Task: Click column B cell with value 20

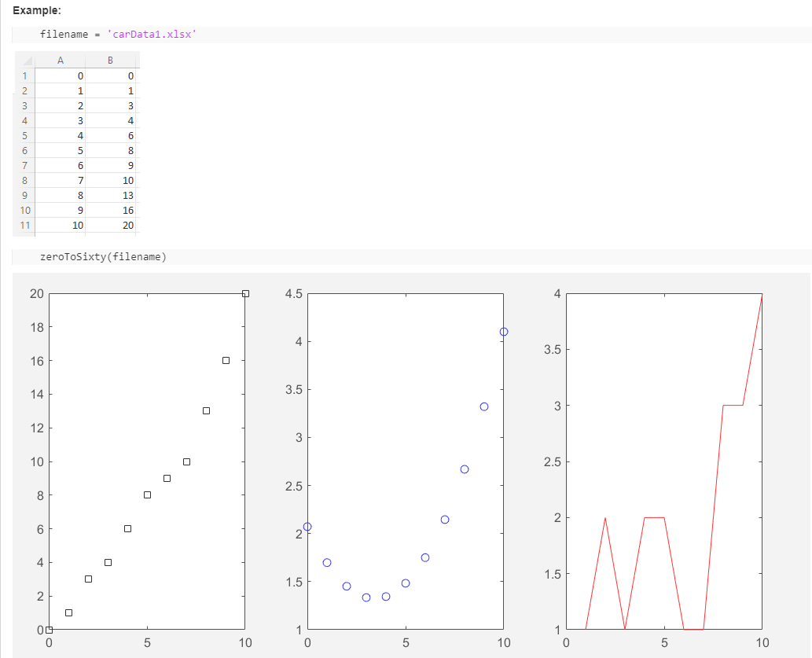Action: click(x=111, y=226)
